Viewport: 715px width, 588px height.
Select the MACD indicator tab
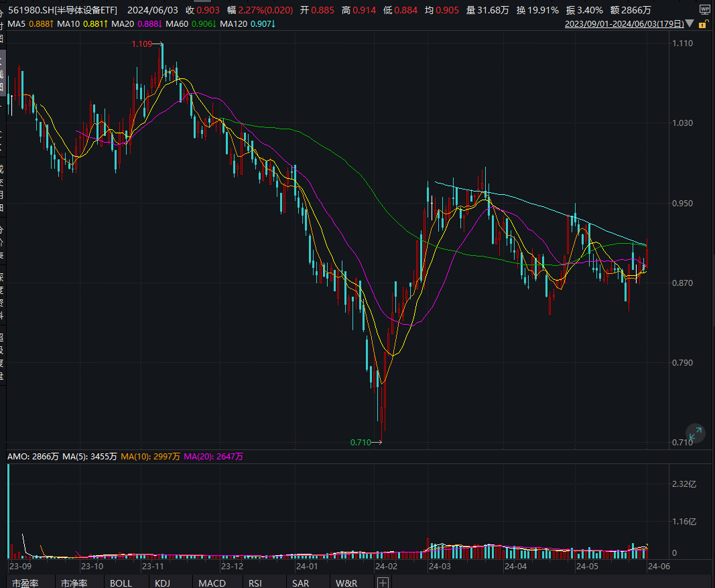click(212, 583)
